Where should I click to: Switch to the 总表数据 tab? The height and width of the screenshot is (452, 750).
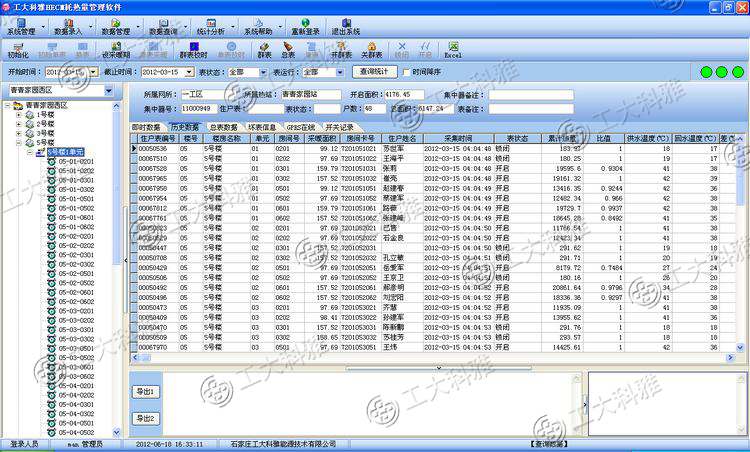[223, 127]
